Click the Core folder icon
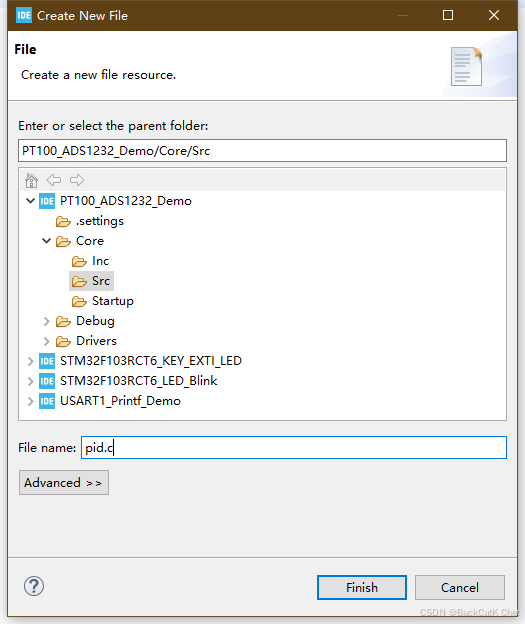The image size is (525, 624). [x=63, y=241]
